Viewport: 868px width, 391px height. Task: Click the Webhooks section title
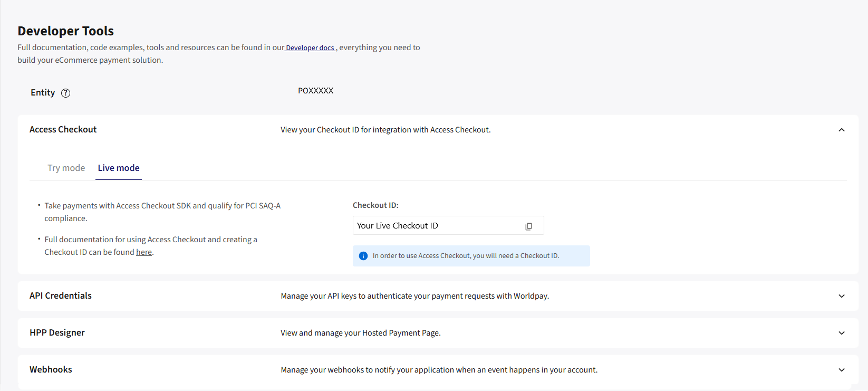pyautogui.click(x=51, y=370)
